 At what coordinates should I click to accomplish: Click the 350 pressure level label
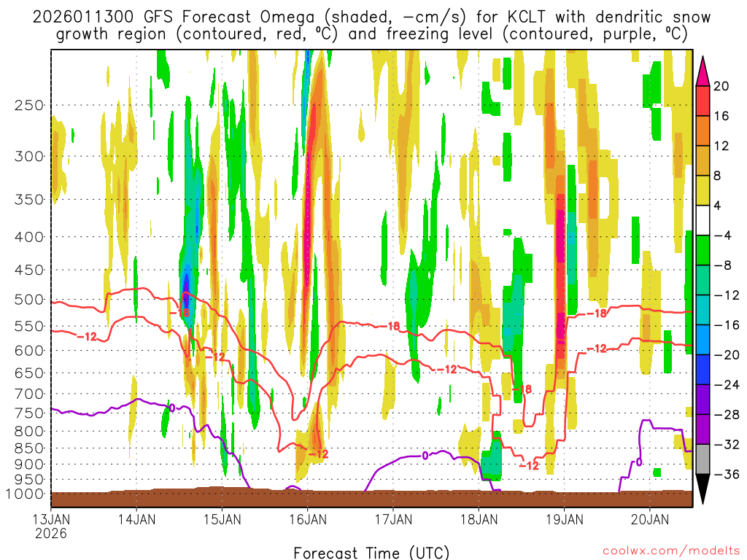coord(29,200)
